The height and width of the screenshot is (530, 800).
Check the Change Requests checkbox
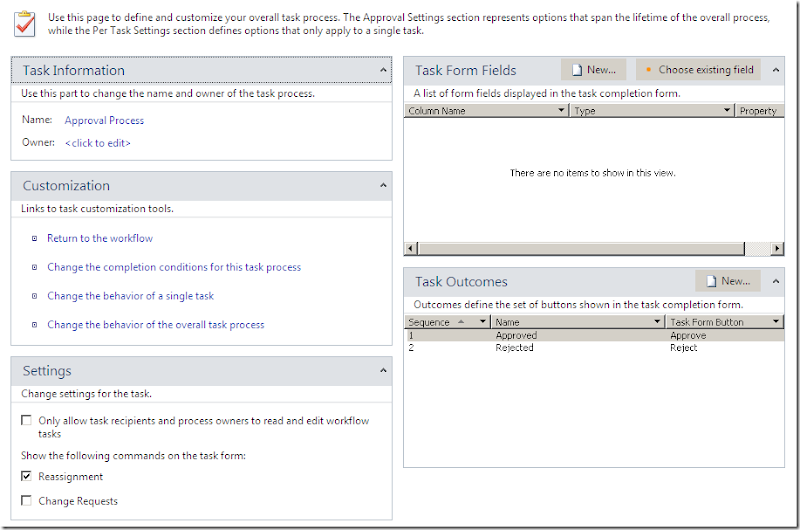click(x=26, y=500)
